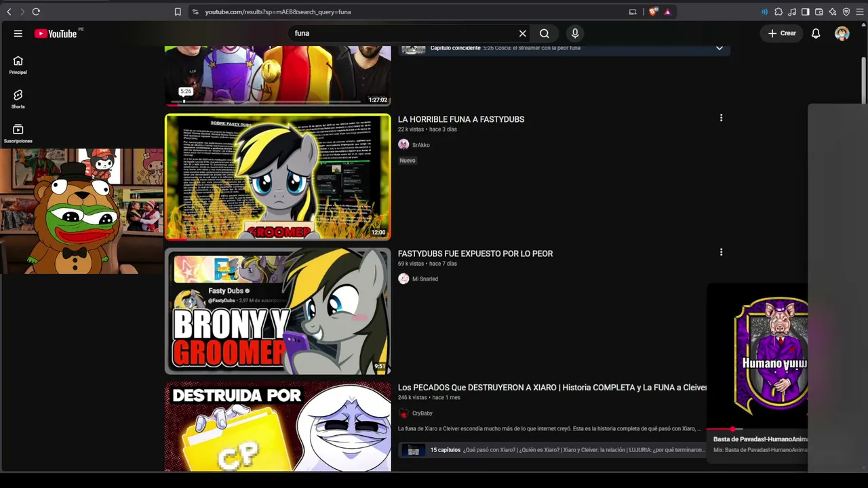Start voice search with the microphone

click(x=575, y=33)
